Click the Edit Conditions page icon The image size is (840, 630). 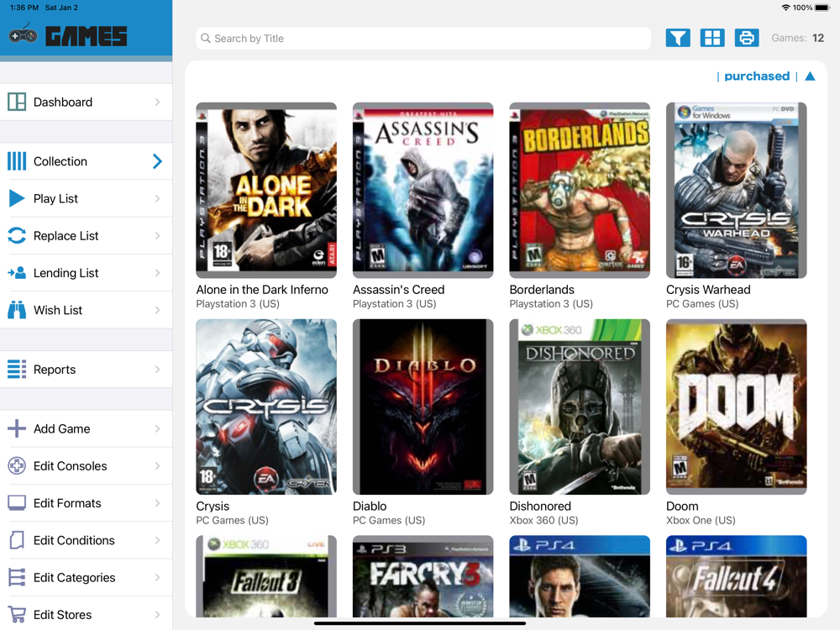click(17, 540)
